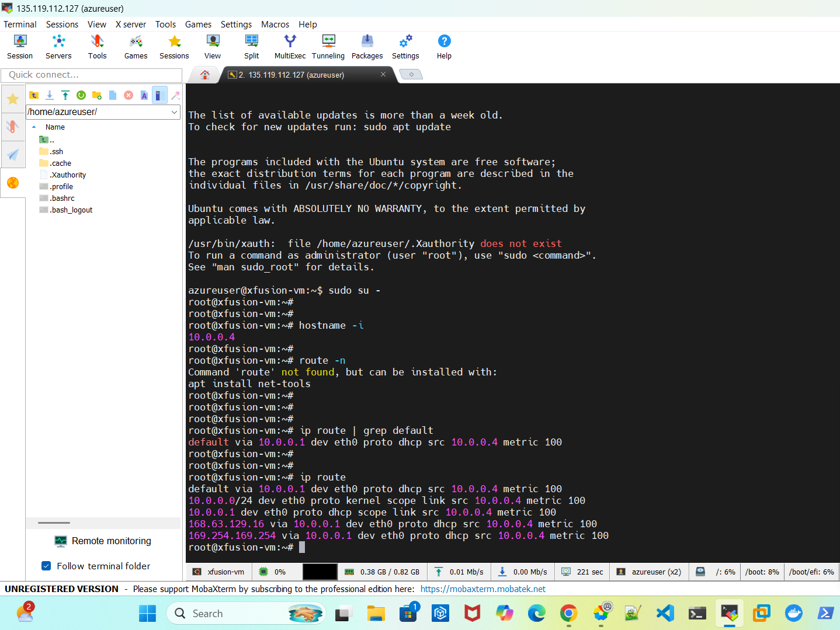Open the mobaxterm.mobatek.net link
The height and width of the screenshot is (630, 840).
click(x=483, y=589)
